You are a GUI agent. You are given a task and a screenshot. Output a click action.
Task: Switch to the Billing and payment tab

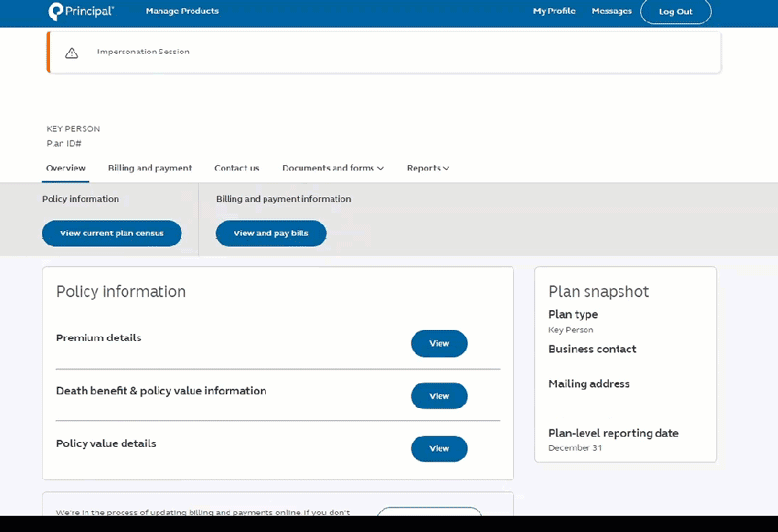150,168
